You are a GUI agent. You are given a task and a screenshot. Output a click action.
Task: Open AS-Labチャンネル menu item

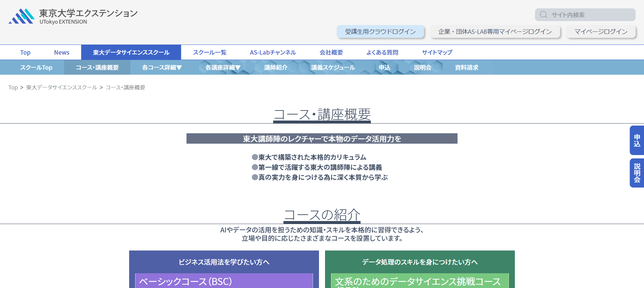pos(273,52)
